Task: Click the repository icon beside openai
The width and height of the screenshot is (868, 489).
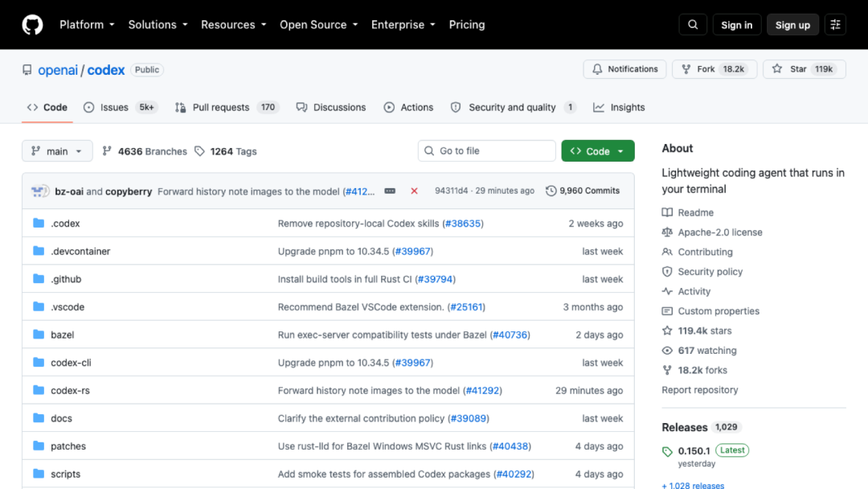Action: [x=27, y=70]
